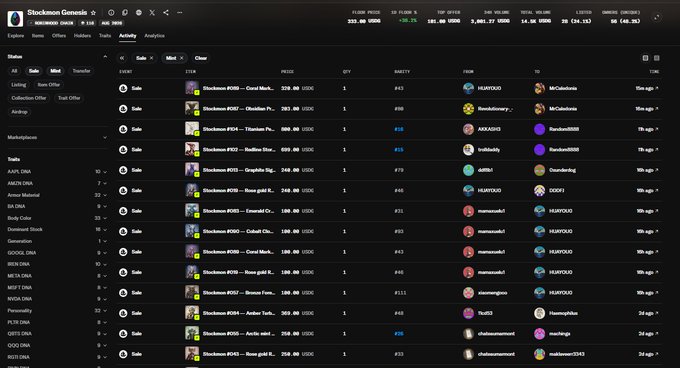Image resolution: width=680 pixels, height=368 pixels.
Task: Open the collection's X (Twitter) icon
Action: tap(152, 13)
